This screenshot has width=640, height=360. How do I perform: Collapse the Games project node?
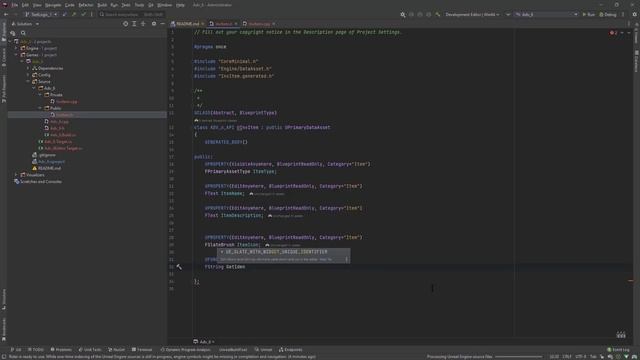click(16, 55)
